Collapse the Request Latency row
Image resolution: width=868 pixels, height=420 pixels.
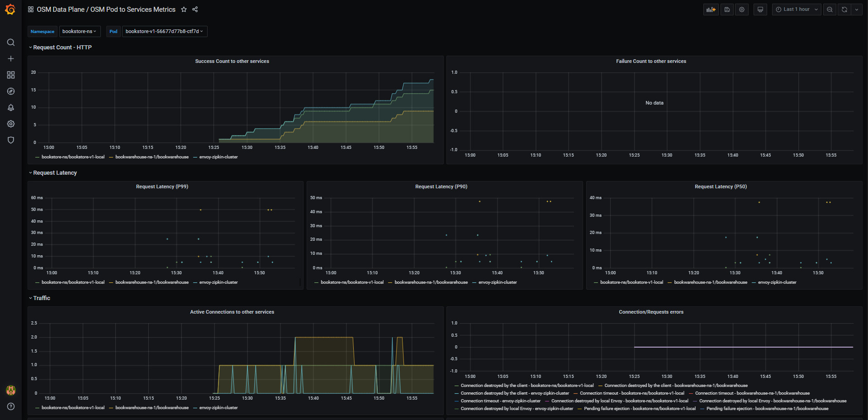coord(55,173)
